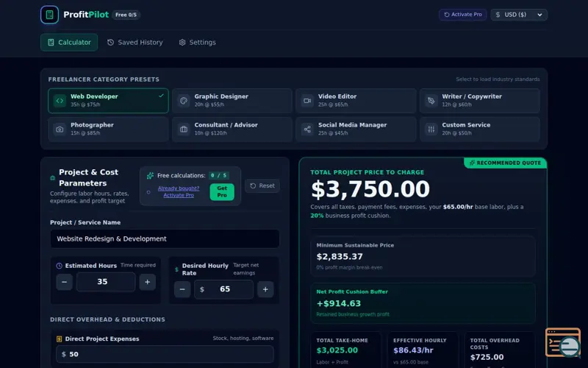Click the palette icon on Graphic Designer
The height and width of the screenshot is (368, 588).
pyautogui.click(x=183, y=101)
